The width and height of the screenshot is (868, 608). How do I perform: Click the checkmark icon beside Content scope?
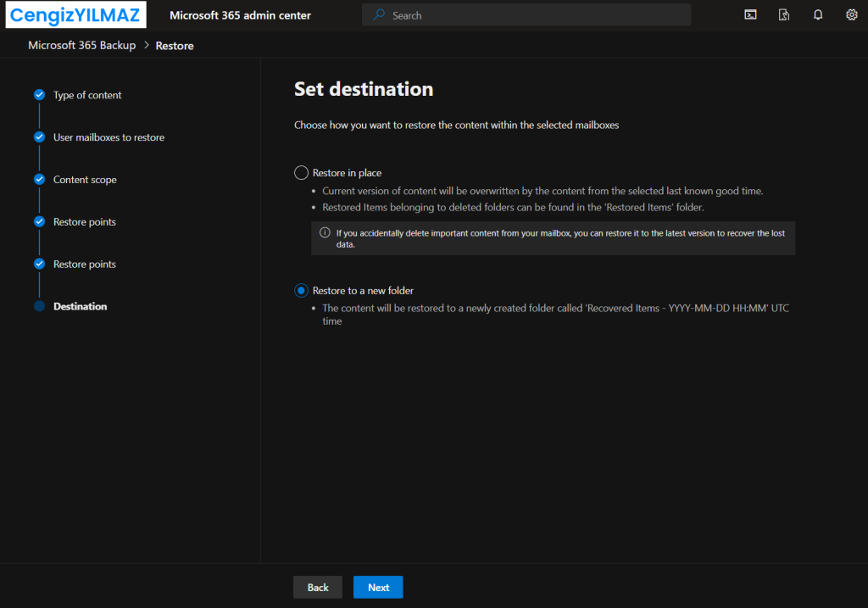(39, 180)
